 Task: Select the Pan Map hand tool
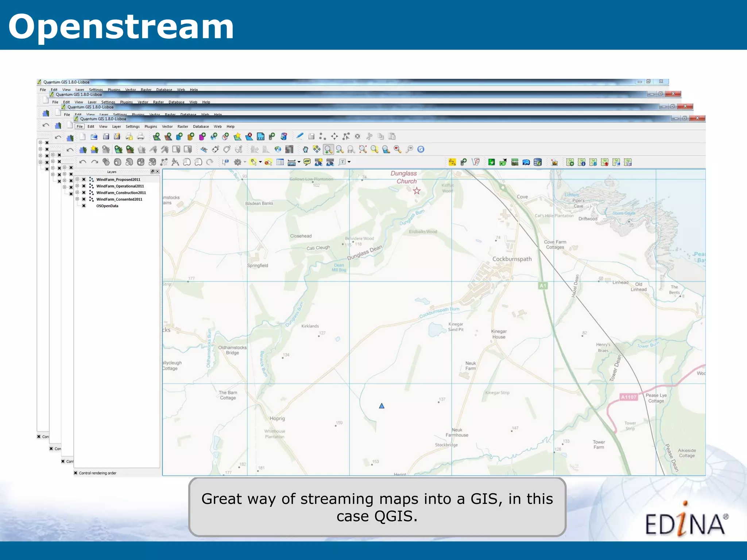(x=305, y=149)
